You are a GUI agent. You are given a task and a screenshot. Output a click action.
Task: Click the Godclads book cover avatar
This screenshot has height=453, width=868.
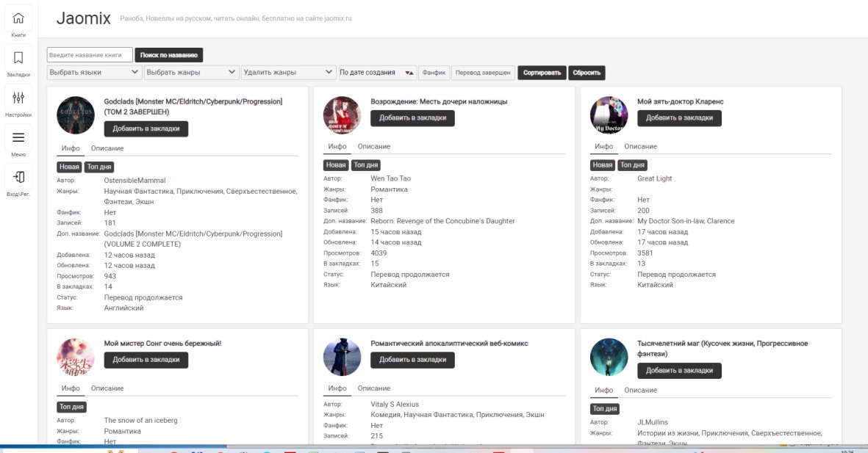pyautogui.click(x=76, y=115)
